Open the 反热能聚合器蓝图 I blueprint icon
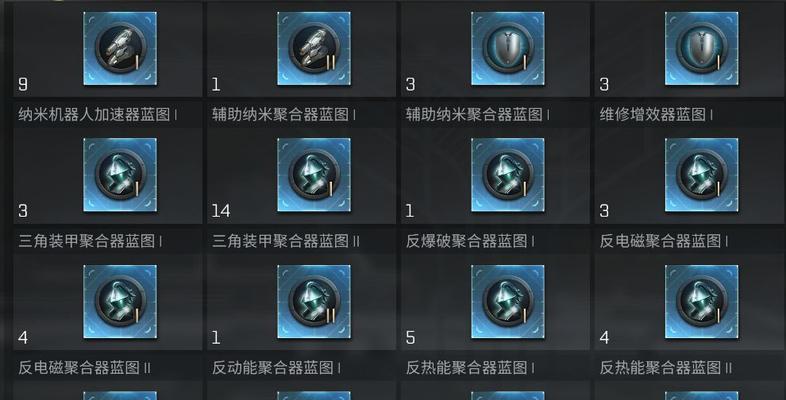Screen dimensions: 786x400 point(508,302)
